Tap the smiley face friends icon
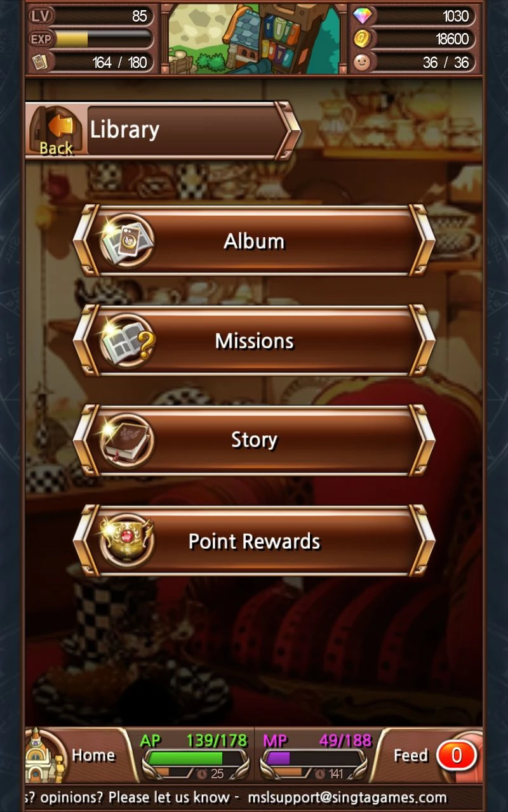Screen dimensions: 508x812 coord(362,62)
